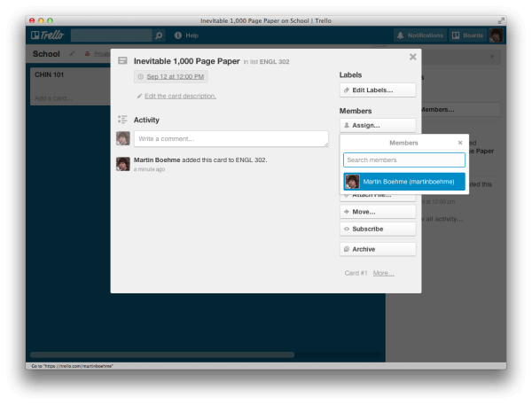Click the ENGL 302 list name in header
Viewport: 532px width, 405px height.
pyautogui.click(x=274, y=62)
